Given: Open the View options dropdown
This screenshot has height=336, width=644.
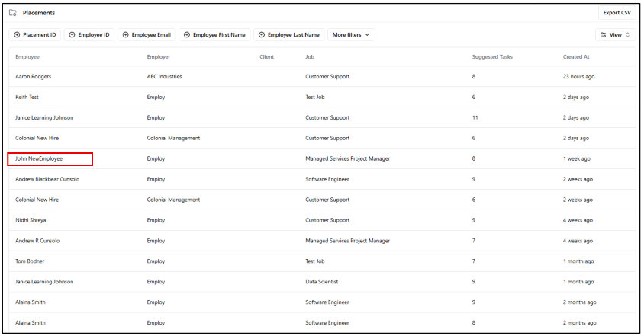Looking at the screenshot, I should (x=615, y=35).
